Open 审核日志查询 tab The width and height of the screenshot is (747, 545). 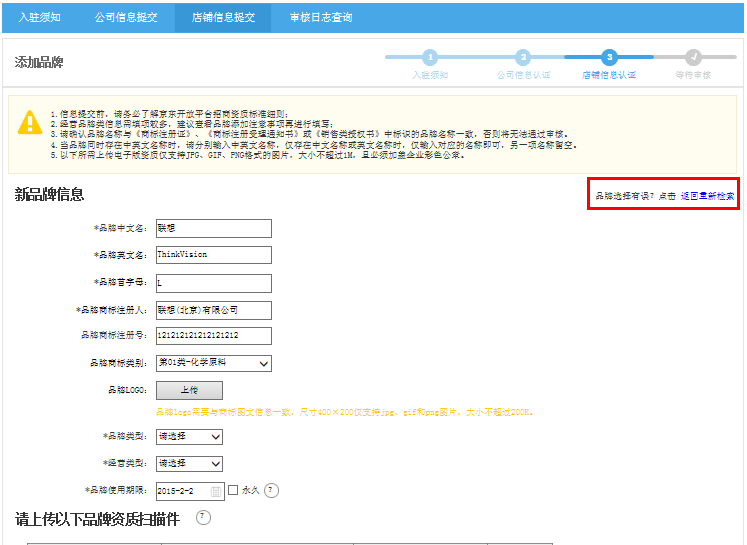point(321,18)
